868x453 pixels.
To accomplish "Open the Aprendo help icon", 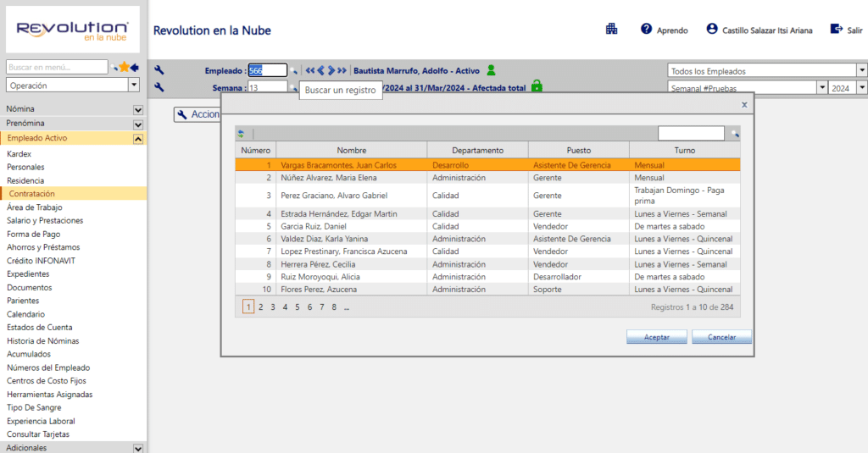I will 647,29.
